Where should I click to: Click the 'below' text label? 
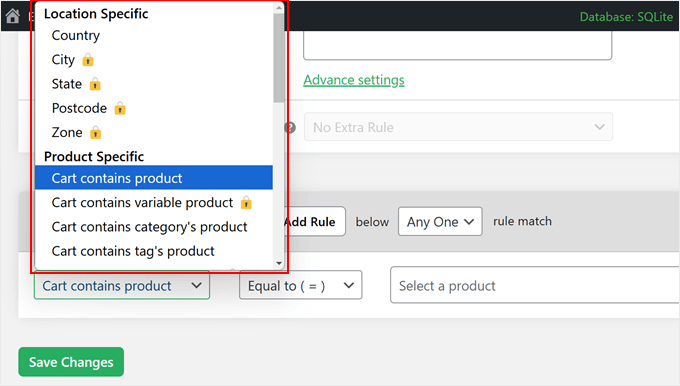372,222
